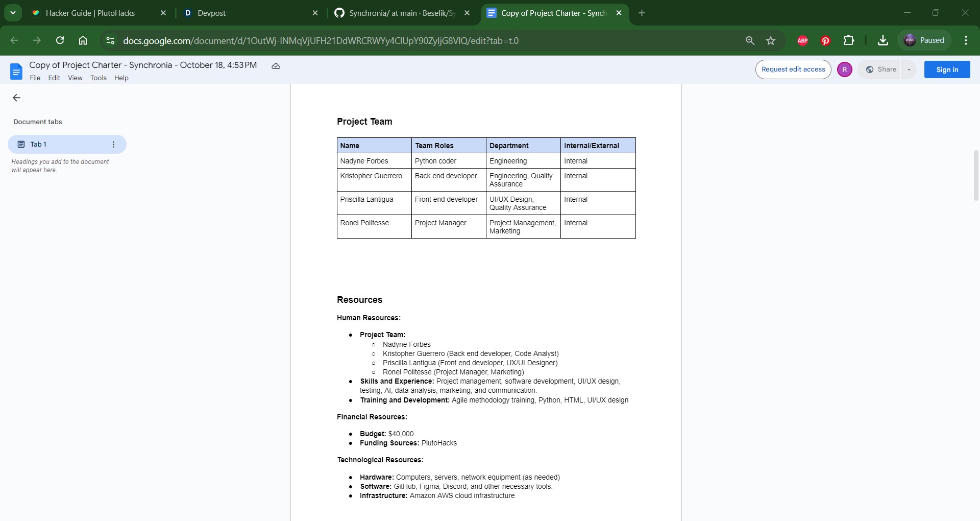This screenshot has height=521, width=980.
Task: Click the Back end developer cell
Action: (x=449, y=180)
